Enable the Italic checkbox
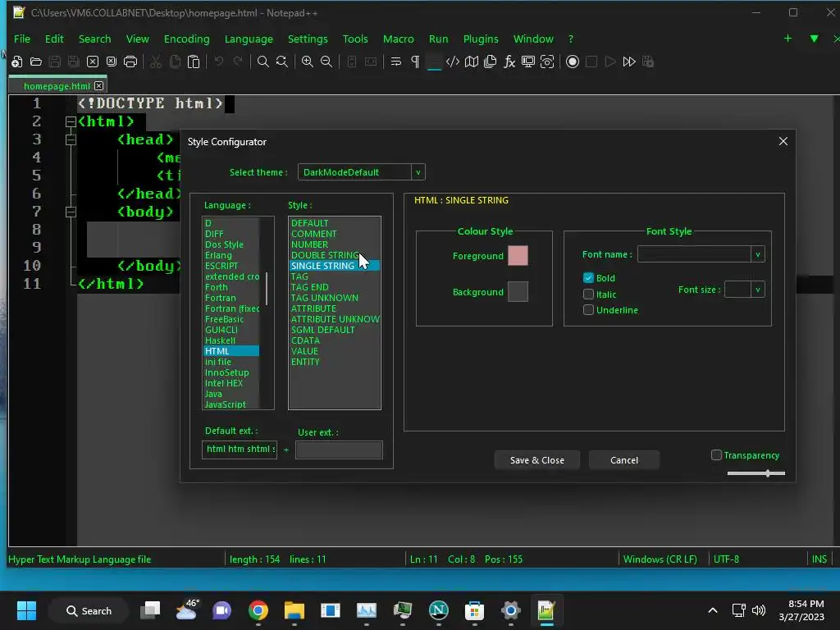Image resolution: width=840 pixels, height=630 pixels. pos(588,294)
